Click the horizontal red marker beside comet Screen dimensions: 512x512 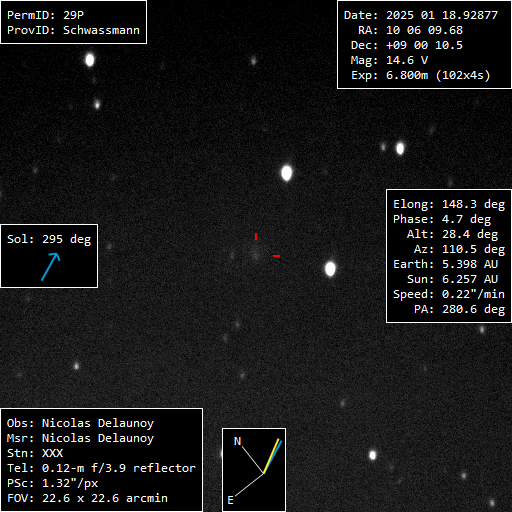(276, 256)
